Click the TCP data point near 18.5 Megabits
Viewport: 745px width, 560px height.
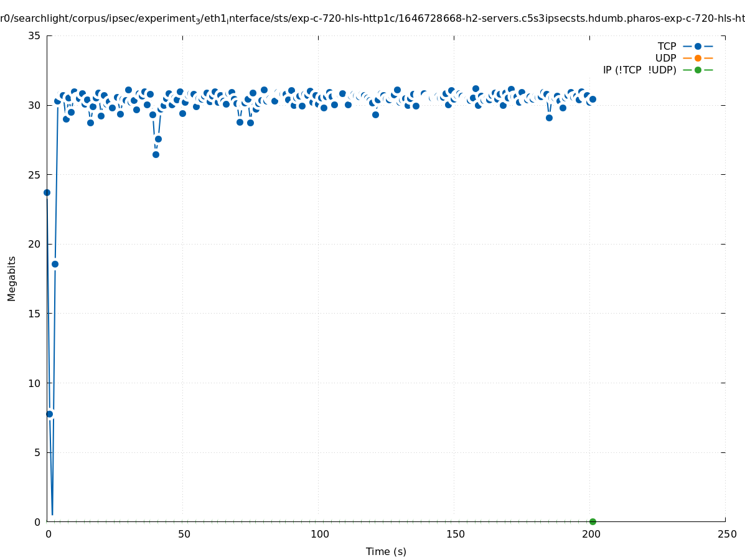pyautogui.click(x=55, y=264)
